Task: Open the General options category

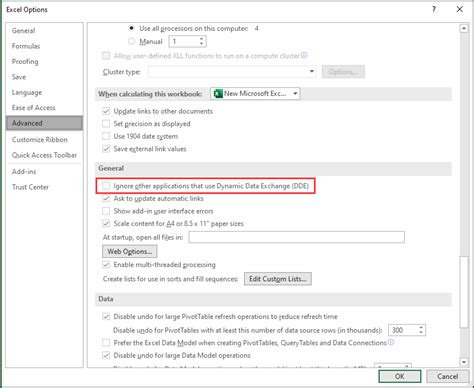Action: (23, 31)
